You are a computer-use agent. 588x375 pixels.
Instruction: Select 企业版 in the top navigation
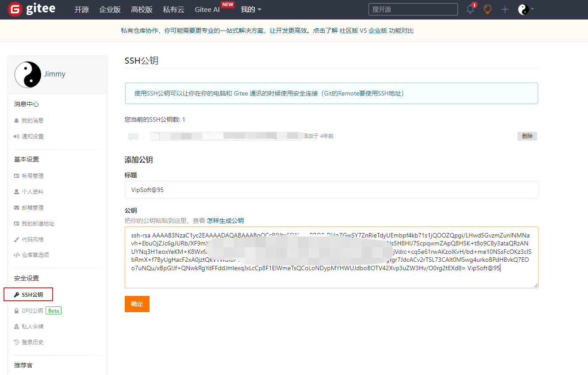click(x=110, y=9)
